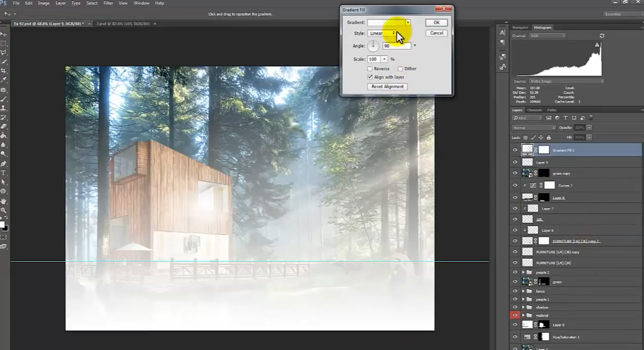Viewport: 644px width, 350px height.
Task: Switch to the Navigator tab
Action: click(521, 27)
